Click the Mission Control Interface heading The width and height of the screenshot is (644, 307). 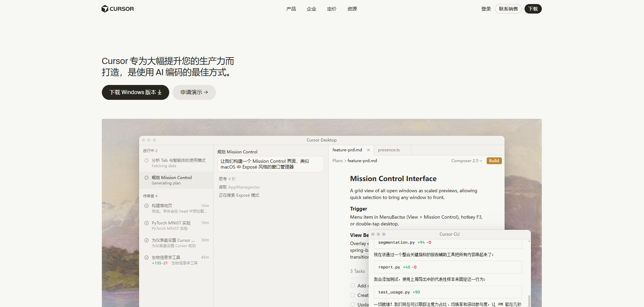(393, 179)
